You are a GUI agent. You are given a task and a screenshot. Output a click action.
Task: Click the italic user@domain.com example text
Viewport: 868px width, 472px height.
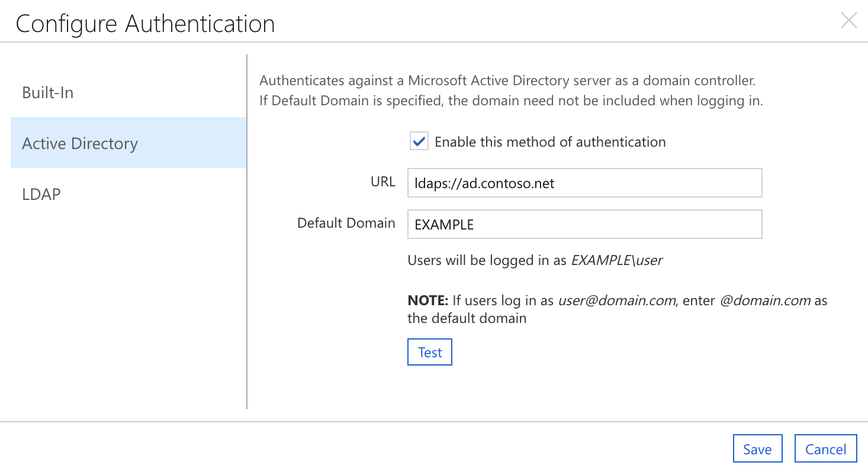(x=616, y=300)
